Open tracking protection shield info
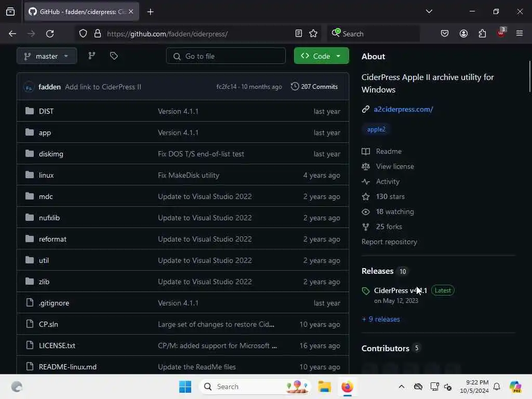The height and width of the screenshot is (399, 532). [83, 34]
